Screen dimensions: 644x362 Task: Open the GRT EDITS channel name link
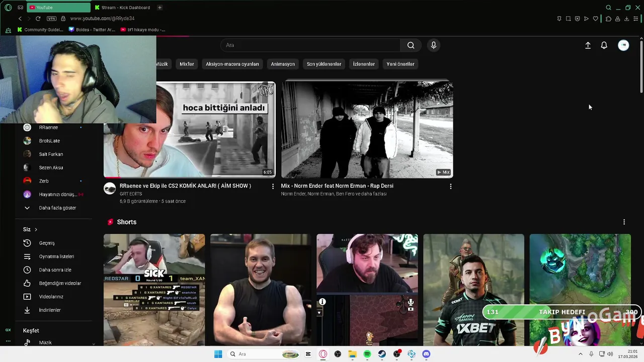point(131,194)
